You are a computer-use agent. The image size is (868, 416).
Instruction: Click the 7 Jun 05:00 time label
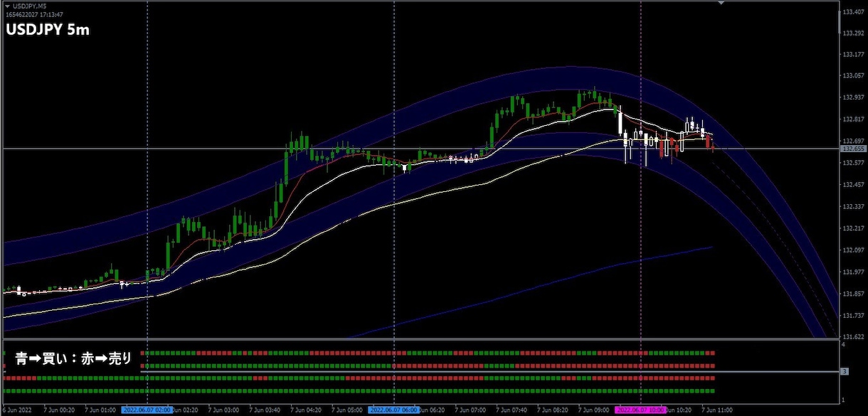click(347, 410)
